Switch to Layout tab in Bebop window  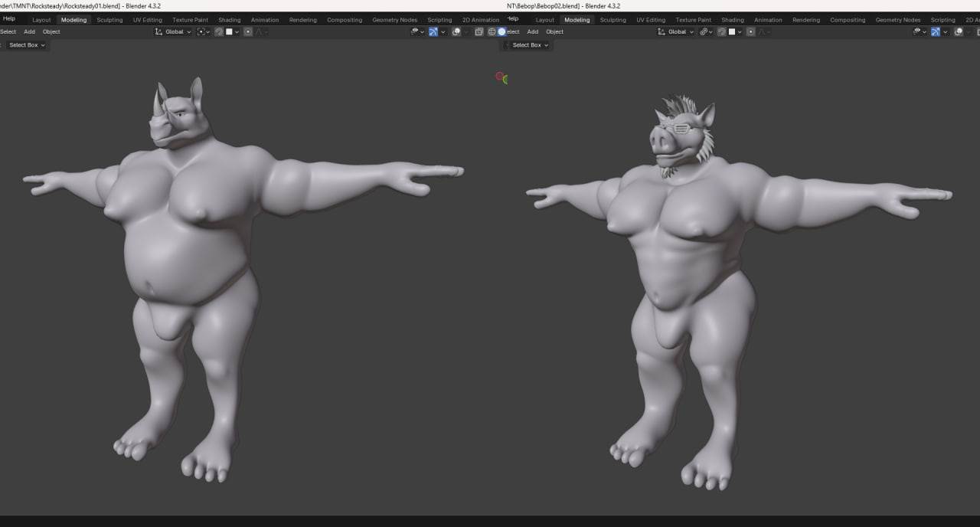[544, 20]
